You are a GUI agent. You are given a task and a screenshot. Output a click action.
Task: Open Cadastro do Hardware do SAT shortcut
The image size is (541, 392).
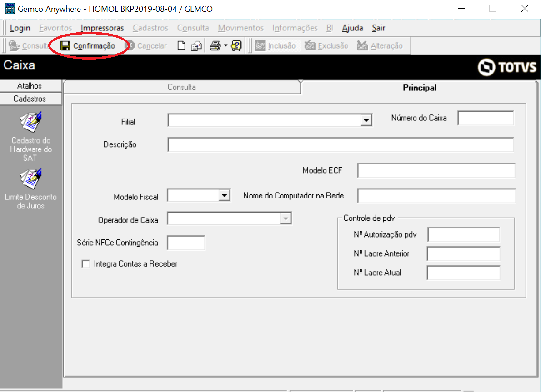(x=31, y=137)
